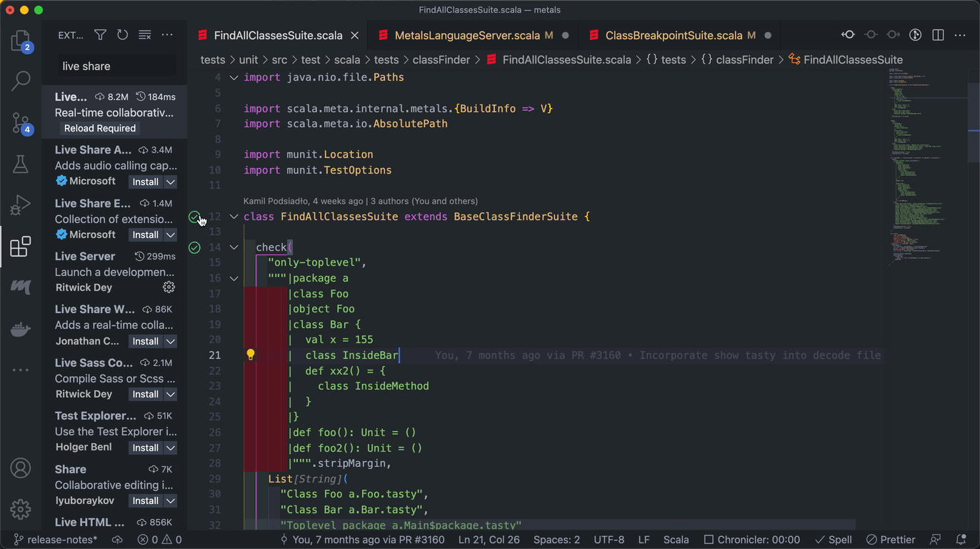The width and height of the screenshot is (980, 549).
Task: Collapse the check block at line 14
Action: tap(234, 247)
